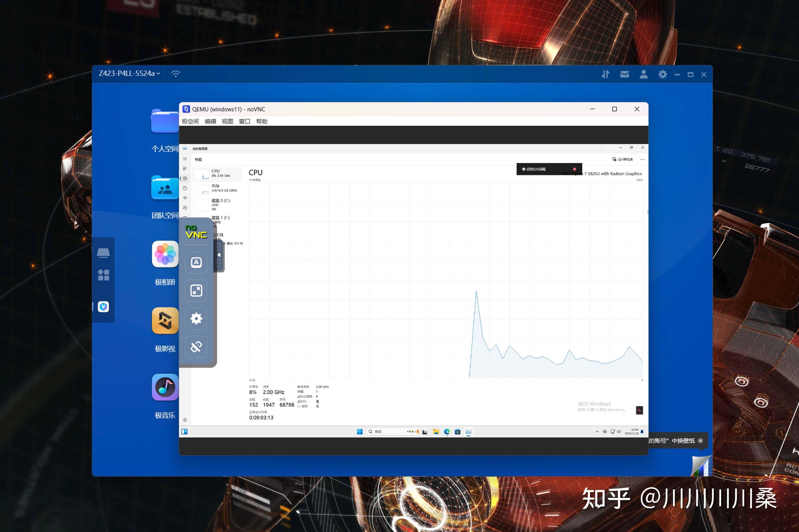Open 极影视 video app icon
The image size is (799, 532).
point(165,321)
